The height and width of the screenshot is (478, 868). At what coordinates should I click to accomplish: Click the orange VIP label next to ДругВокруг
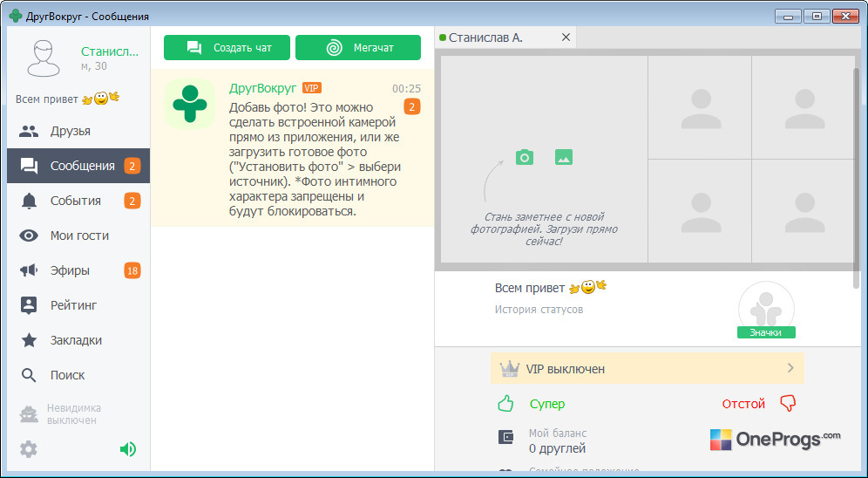312,88
